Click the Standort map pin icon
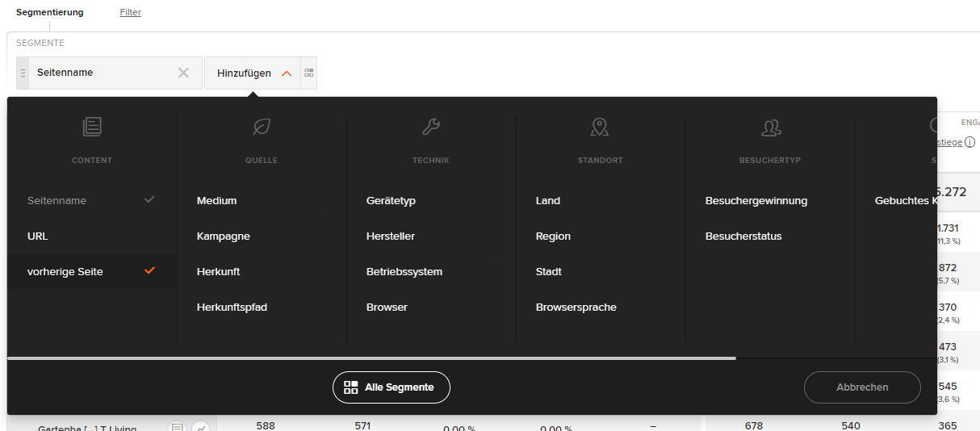 click(x=599, y=127)
